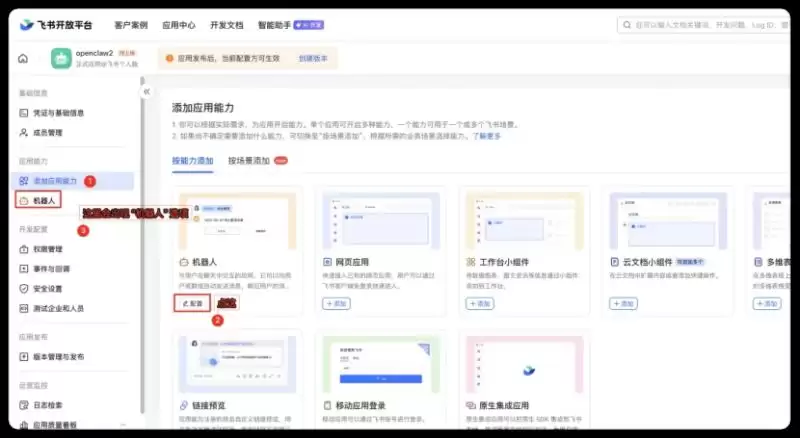Image resolution: width=800 pixels, height=438 pixels.
Task: Click the search magnifier icon
Action: (627, 25)
